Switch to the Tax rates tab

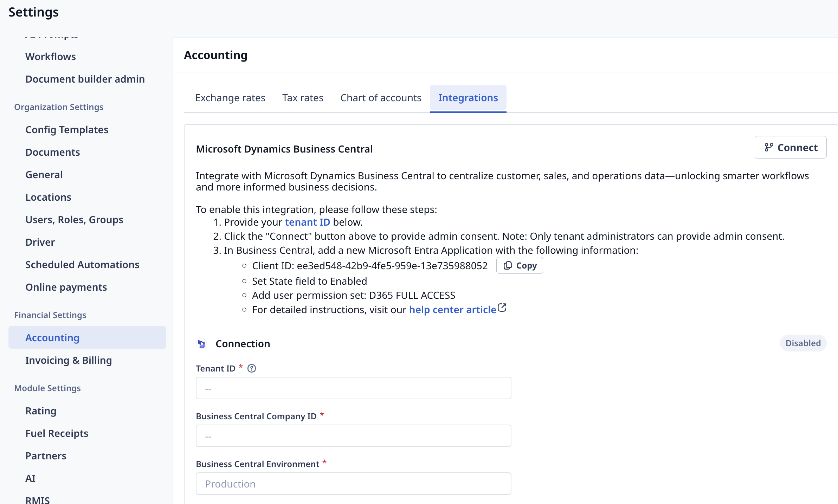point(303,98)
